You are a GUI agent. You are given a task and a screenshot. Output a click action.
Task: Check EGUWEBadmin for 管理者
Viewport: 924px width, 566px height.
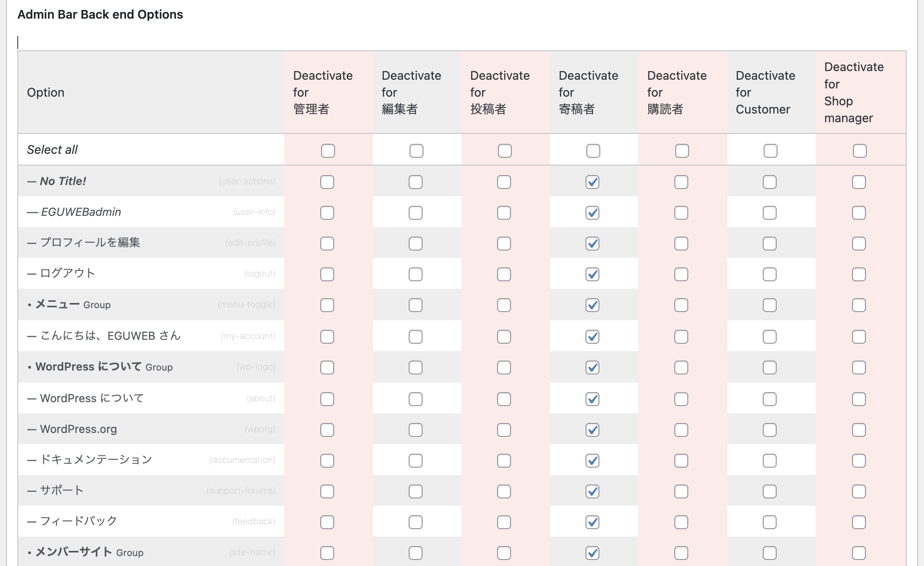pyautogui.click(x=327, y=213)
